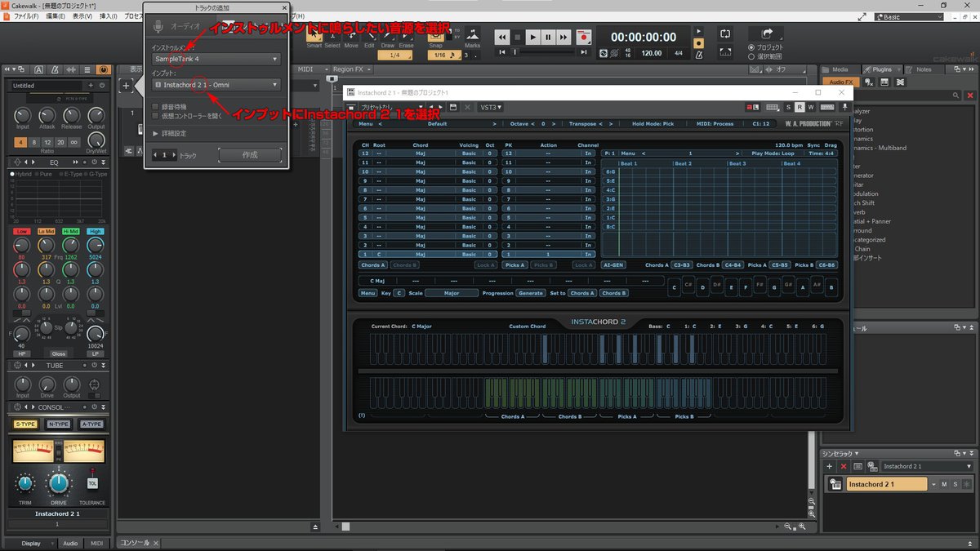Pause using the transport Pause button
This screenshot has height=551, width=980.
tap(548, 37)
